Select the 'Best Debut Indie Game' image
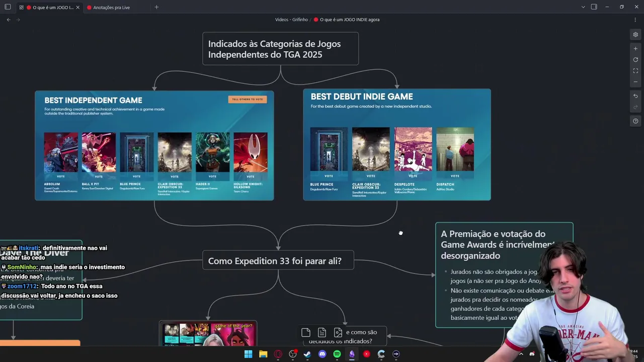644x362 pixels. (397, 144)
